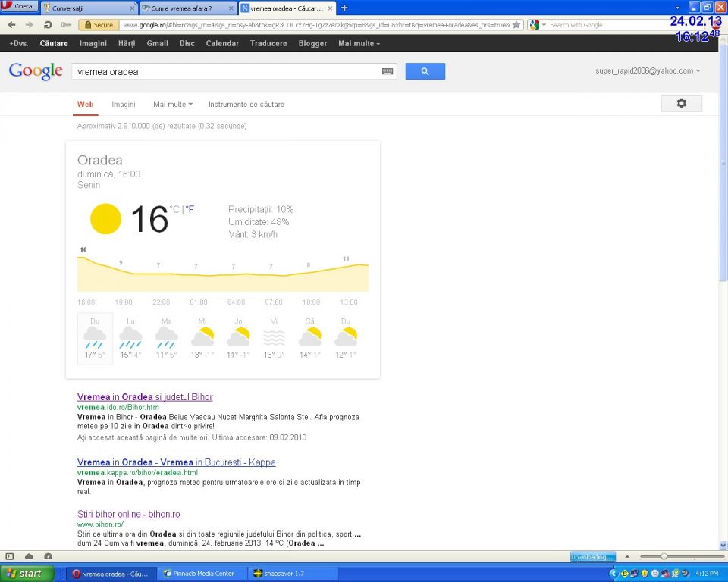Select the Mi (Wednesday) forecast tile
The width and height of the screenshot is (728, 582).
(x=202, y=338)
